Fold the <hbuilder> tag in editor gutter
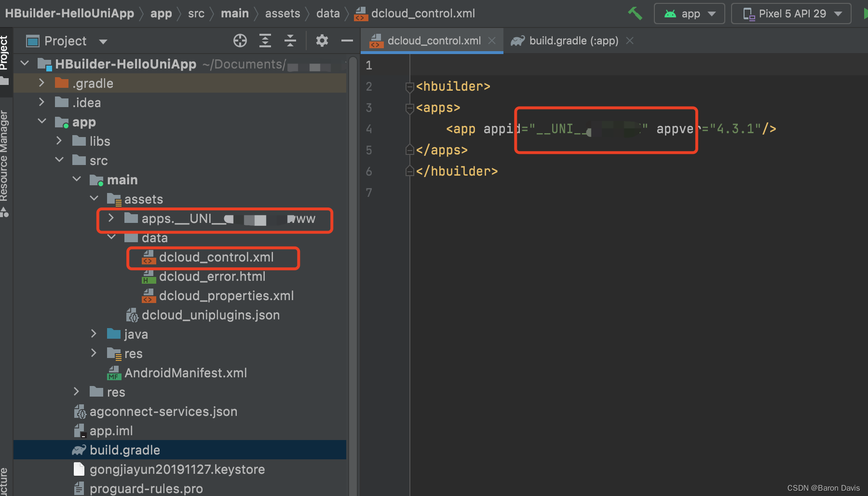The width and height of the screenshot is (868, 496). [x=410, y=87]
